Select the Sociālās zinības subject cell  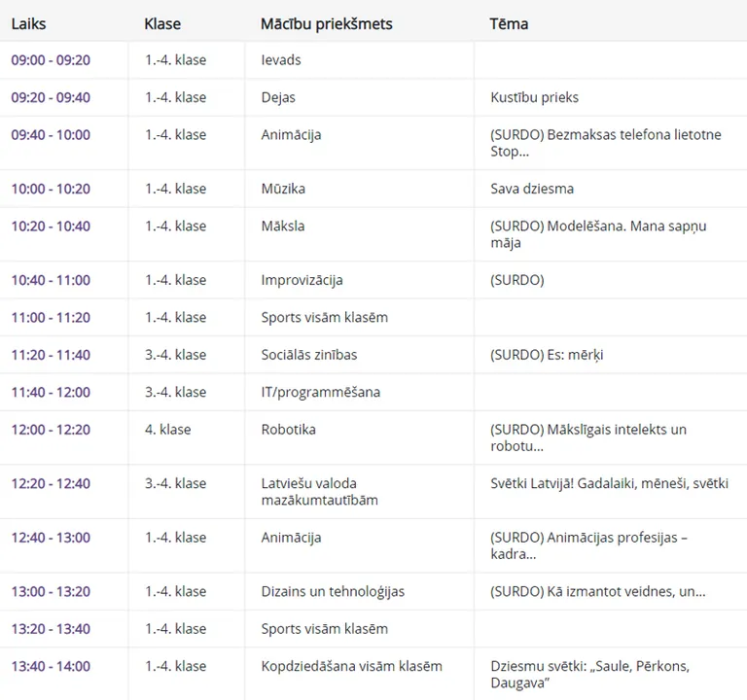pyautogui.click(x=309, y=355)
